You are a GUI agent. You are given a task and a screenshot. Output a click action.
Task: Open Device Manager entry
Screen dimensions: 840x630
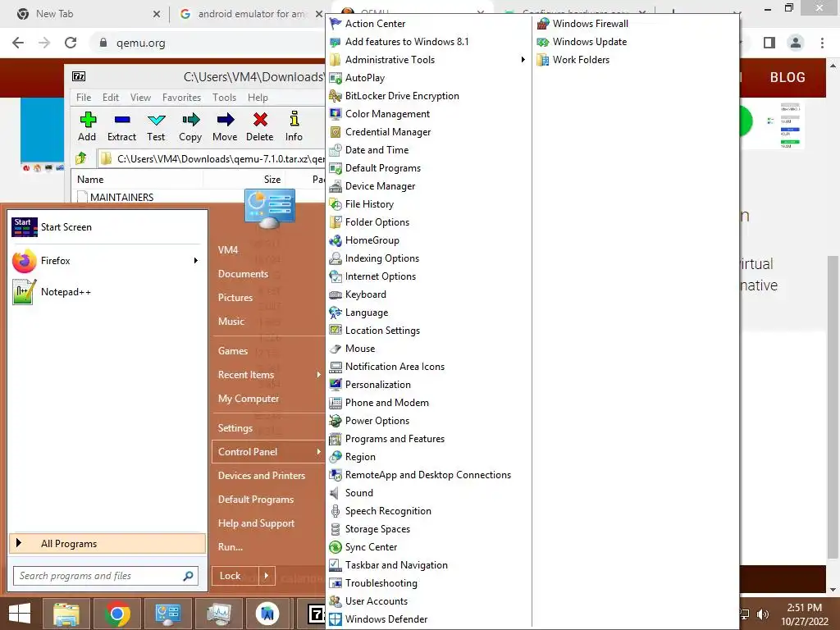pos(380,186)
